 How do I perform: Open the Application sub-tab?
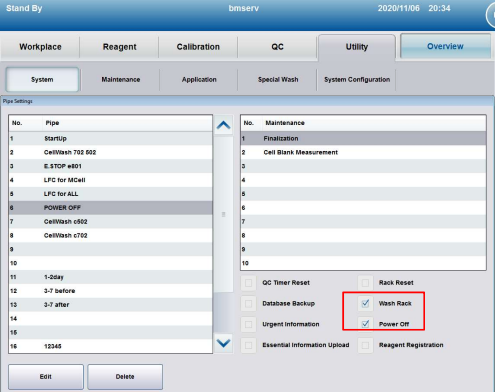[199, 79]
